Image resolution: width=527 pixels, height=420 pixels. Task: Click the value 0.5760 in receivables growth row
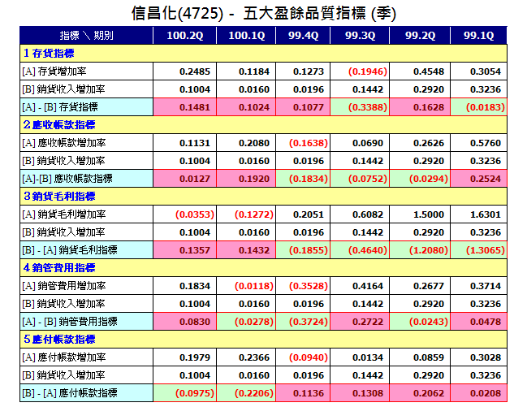pyautogui.click(x=486, y=143)
